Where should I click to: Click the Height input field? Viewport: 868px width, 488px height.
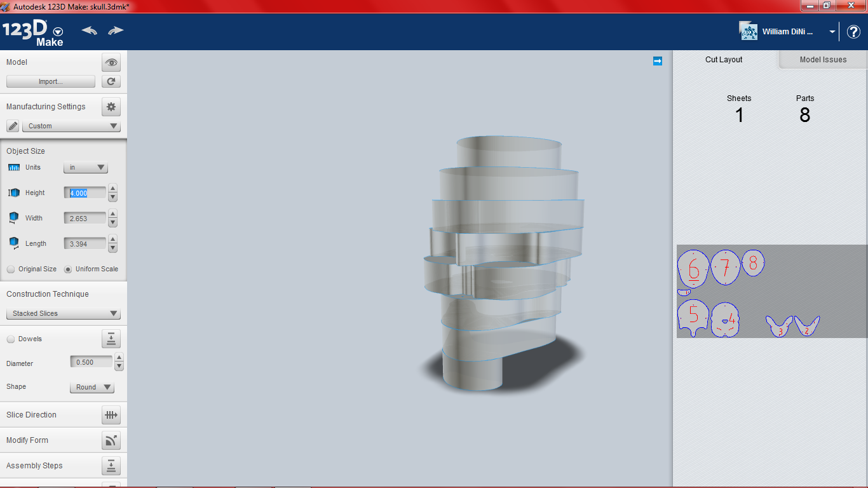pos(85,193)
